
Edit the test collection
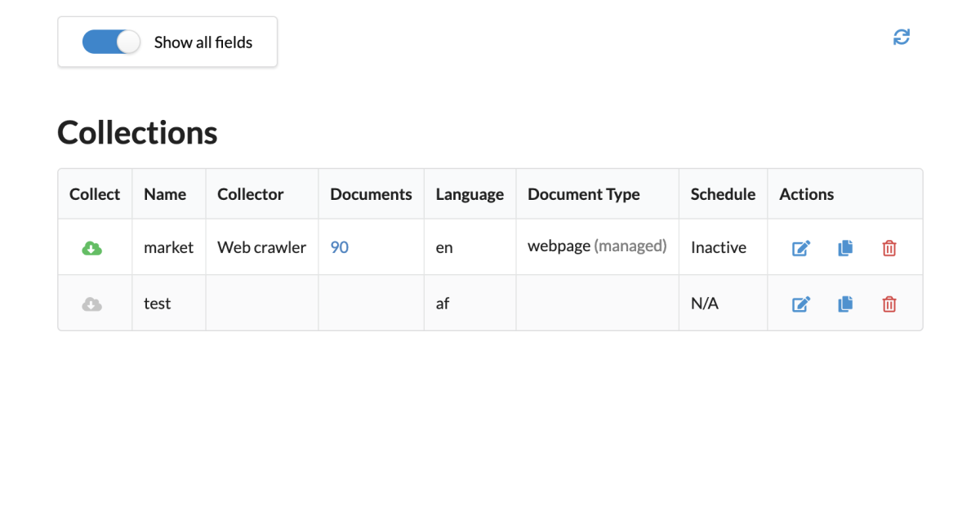pos(800,303)
